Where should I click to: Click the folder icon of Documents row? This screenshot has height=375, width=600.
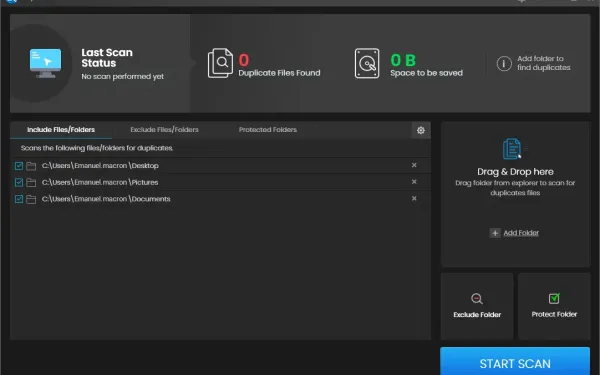tap(31, 199)
